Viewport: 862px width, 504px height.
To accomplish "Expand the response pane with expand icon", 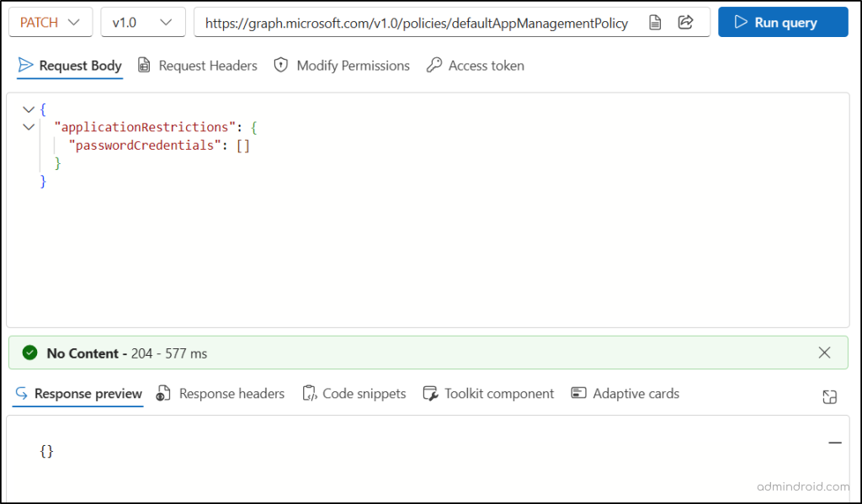I will pos(829,397).
